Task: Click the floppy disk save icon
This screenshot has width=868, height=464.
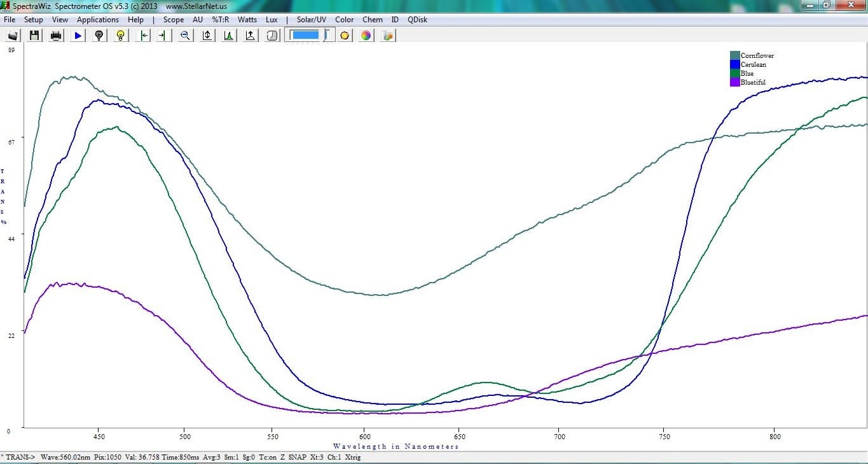Action: (x=34, y=36)
